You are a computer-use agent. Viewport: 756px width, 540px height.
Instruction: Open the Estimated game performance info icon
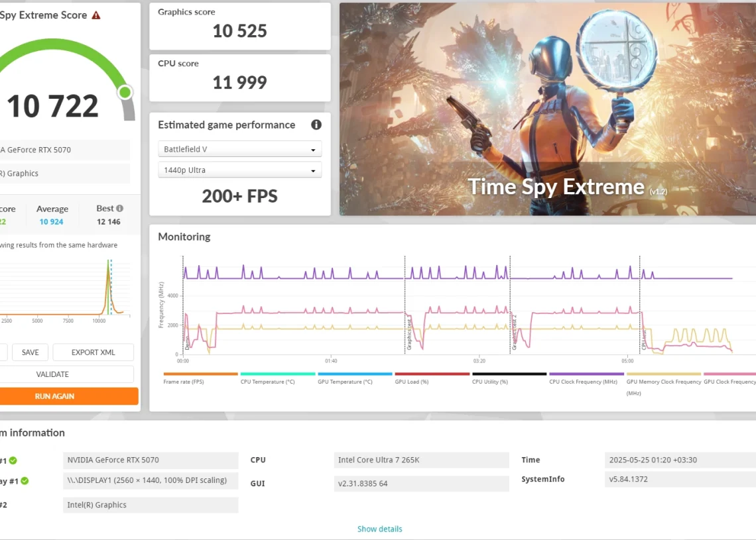pos(316,125)
